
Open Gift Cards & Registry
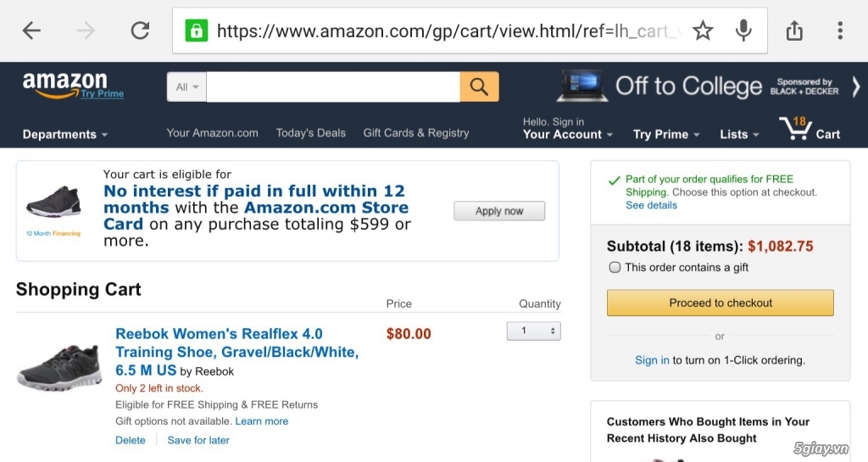coord(415,133)
